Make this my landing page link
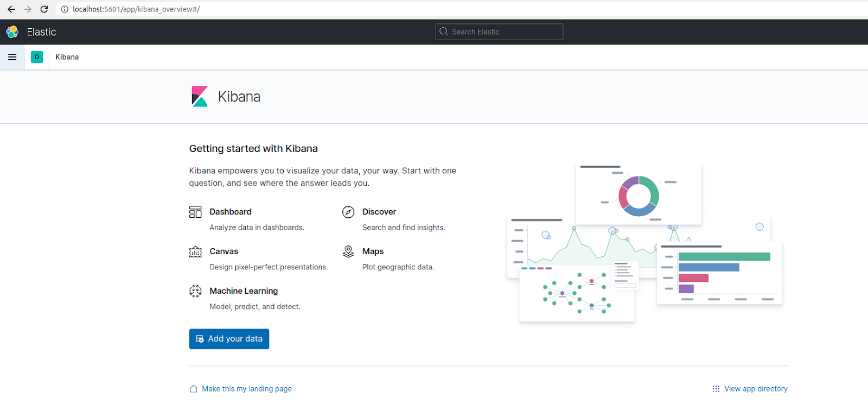 click(x=247, y=389)
